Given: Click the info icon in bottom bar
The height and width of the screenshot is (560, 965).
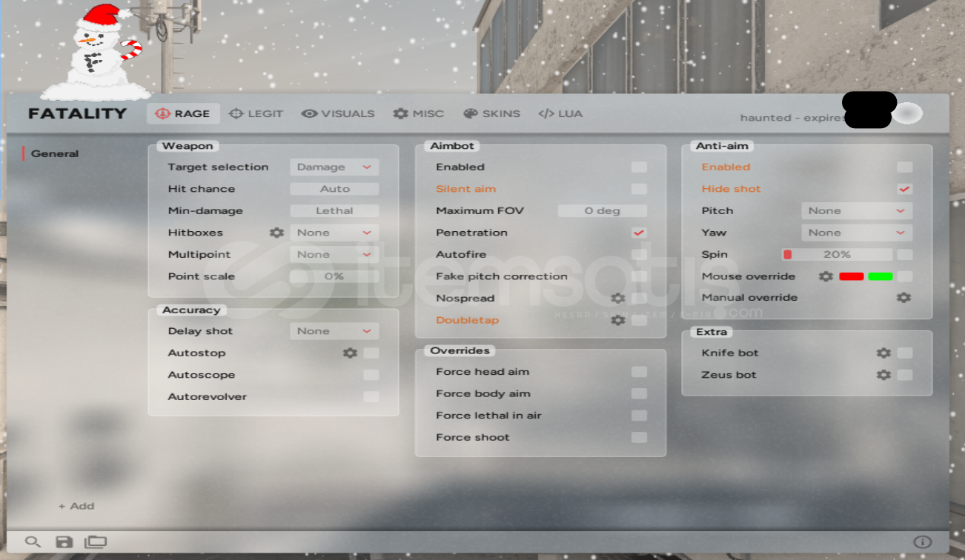Looking at the screenshot, I should [922, 542].
